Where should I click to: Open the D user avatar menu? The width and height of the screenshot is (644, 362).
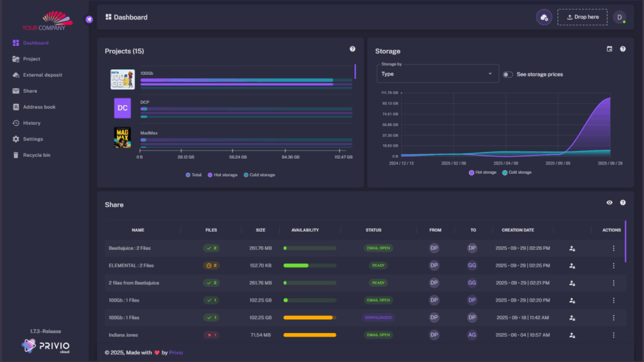pyautogui.click(x=619, y=17)
